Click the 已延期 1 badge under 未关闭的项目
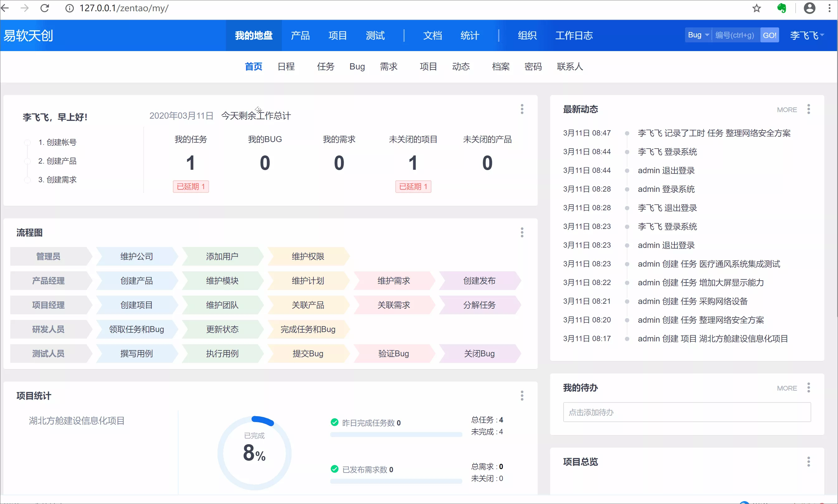The height and width of the screenshot is (504, 838). point(413,187)
